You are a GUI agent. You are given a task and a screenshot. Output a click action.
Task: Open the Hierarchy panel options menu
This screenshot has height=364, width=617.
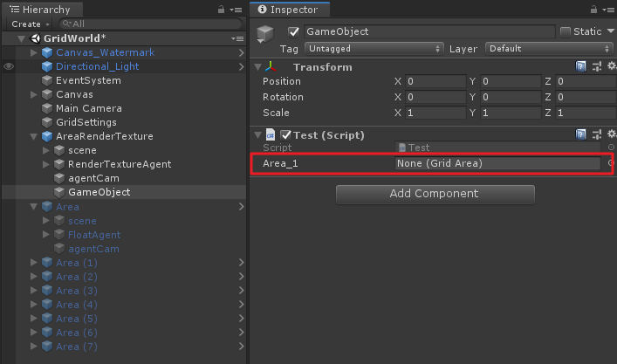pos(236,10)
